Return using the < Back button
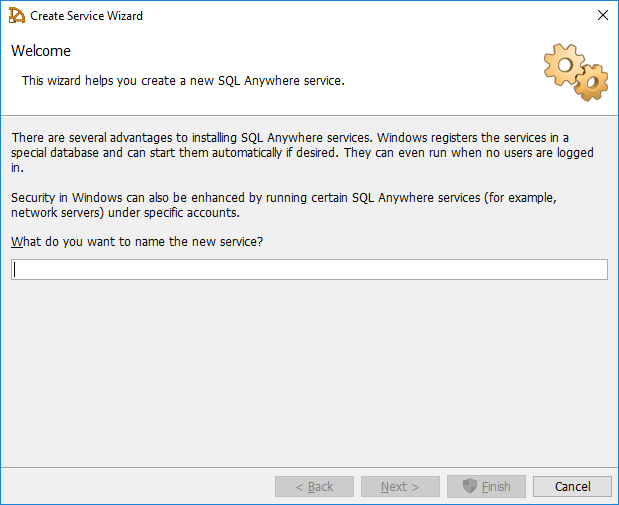 click(315, 487)
